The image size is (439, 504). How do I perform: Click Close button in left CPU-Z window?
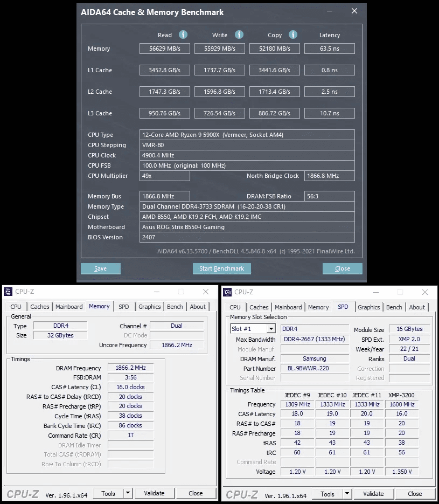click(x=196, y=493)
